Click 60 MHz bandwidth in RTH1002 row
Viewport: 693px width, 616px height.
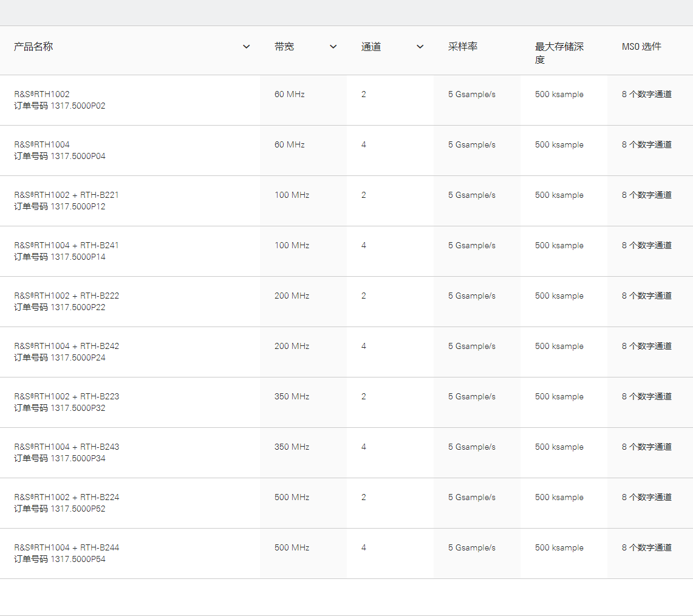[290, 94]
